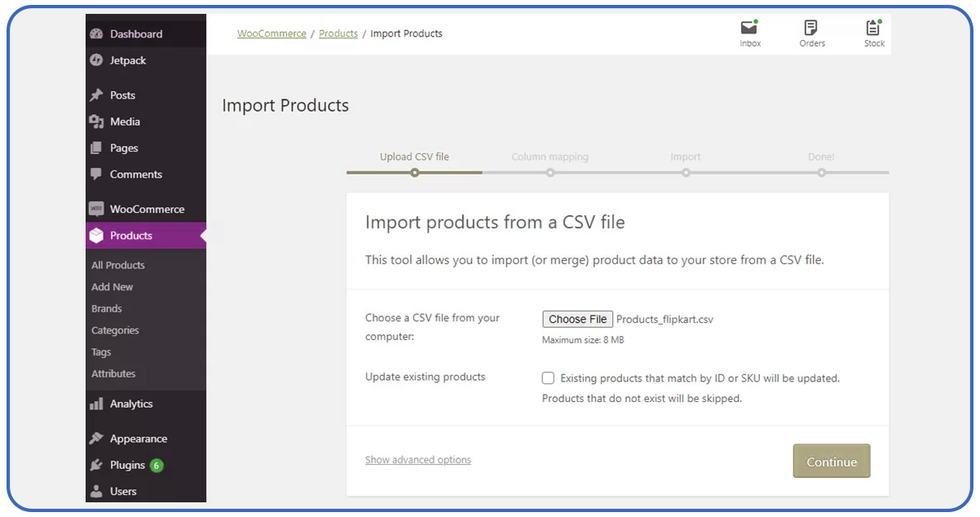Click the Products breadcrumb link
980x517 pixels.
pyautogui.click(x=338, y=33)
